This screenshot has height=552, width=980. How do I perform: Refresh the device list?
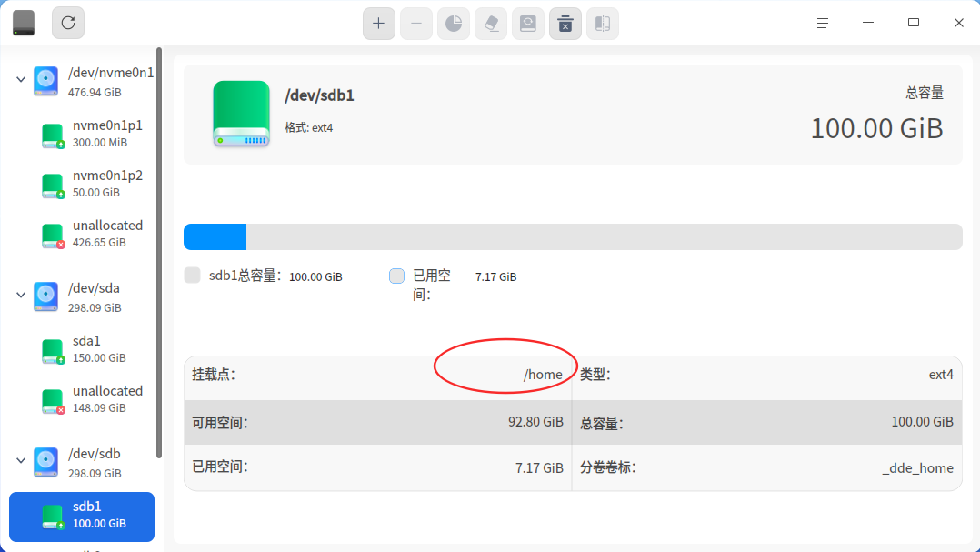coord(68,23)
